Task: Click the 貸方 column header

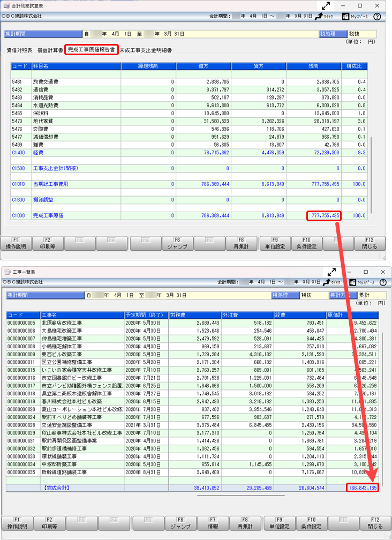Action: tap(259, 66)
